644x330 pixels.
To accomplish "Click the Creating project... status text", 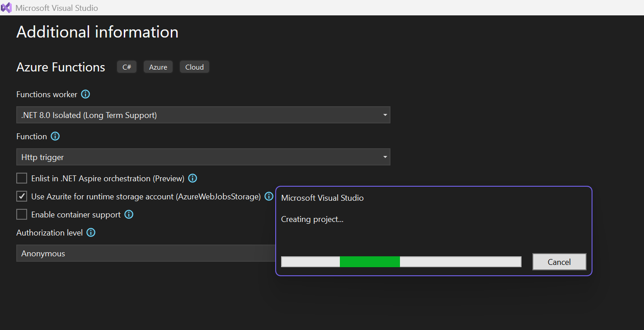I will point(312,219).
